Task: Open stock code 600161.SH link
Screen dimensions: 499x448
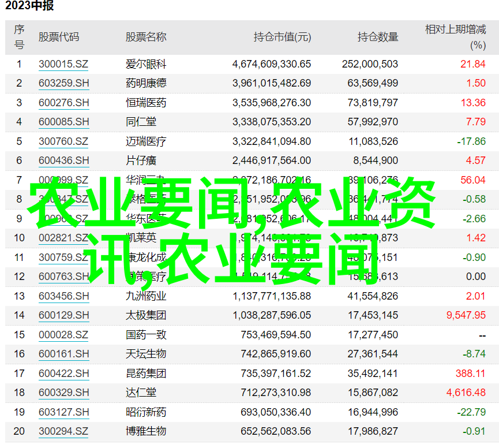Action: [63, 354]
